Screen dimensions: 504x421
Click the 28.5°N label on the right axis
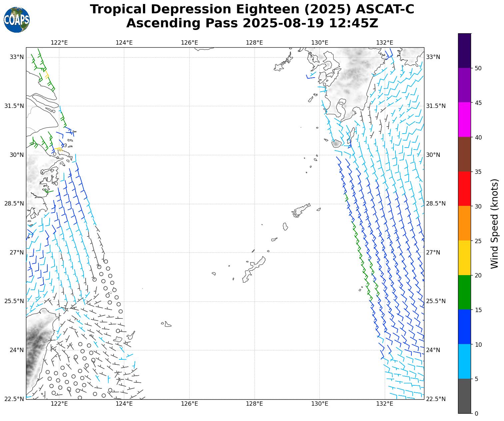click(x=436, y=204)
